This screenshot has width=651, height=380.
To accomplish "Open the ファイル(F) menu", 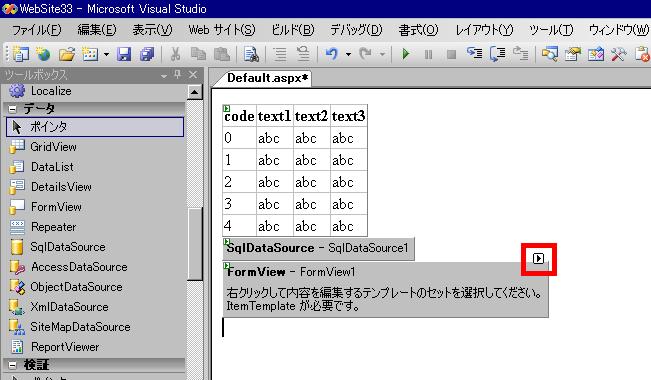I will pyautogui.click(x=37, y=30).
